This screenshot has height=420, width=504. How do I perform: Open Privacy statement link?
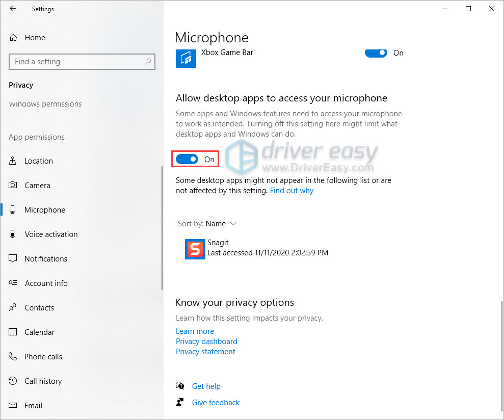[205, 352]
